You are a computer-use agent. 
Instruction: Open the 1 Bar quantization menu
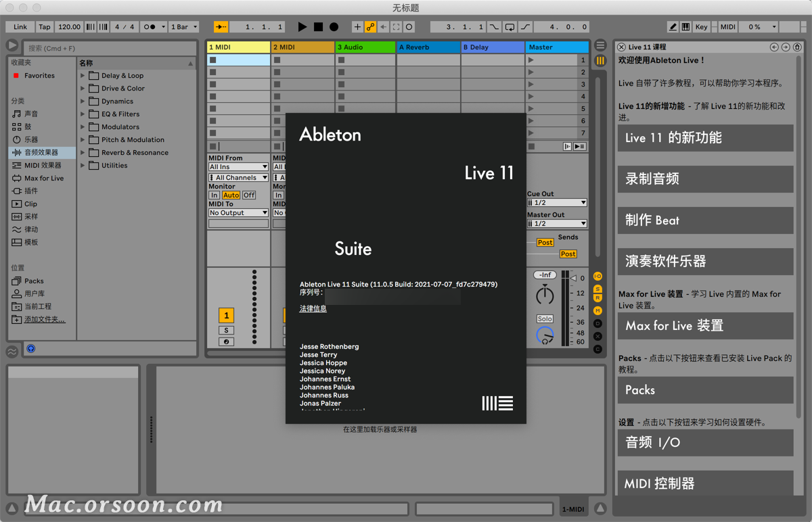tap(184, 27)
